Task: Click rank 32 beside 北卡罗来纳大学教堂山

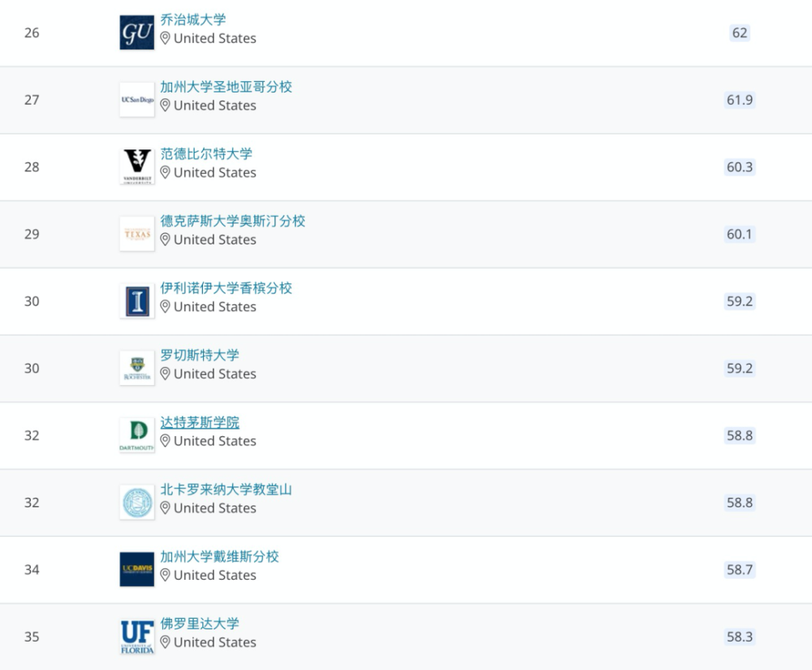Action: (32, 503)
